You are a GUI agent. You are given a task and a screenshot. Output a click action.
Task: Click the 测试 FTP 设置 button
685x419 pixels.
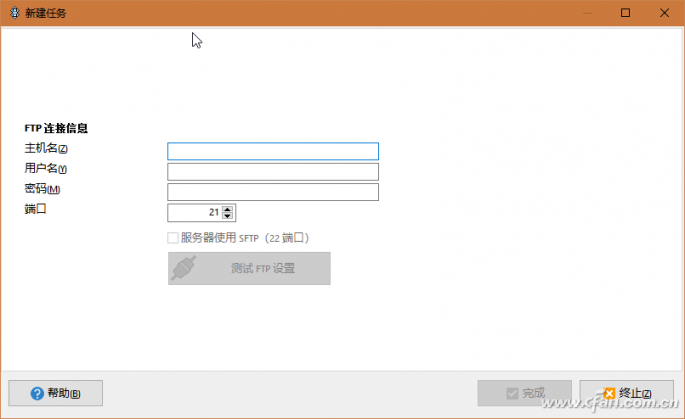click(249, 268)
